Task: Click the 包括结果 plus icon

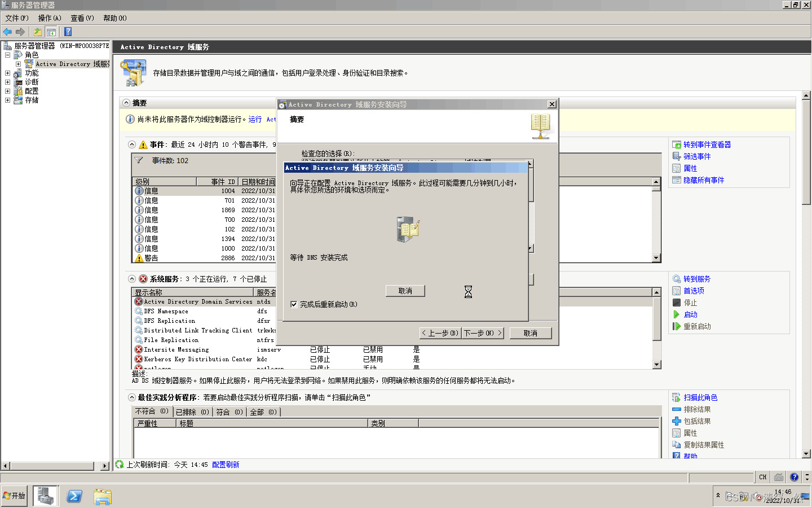Action: pos(677,421)
